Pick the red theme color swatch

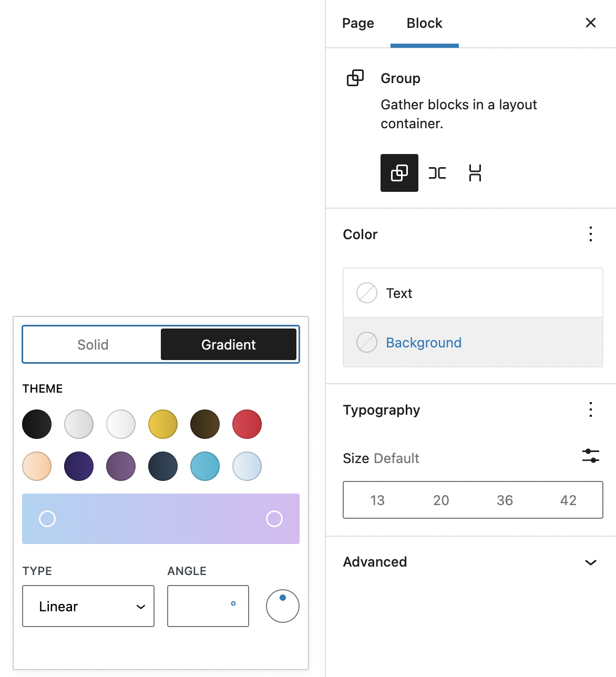(247, 424)
